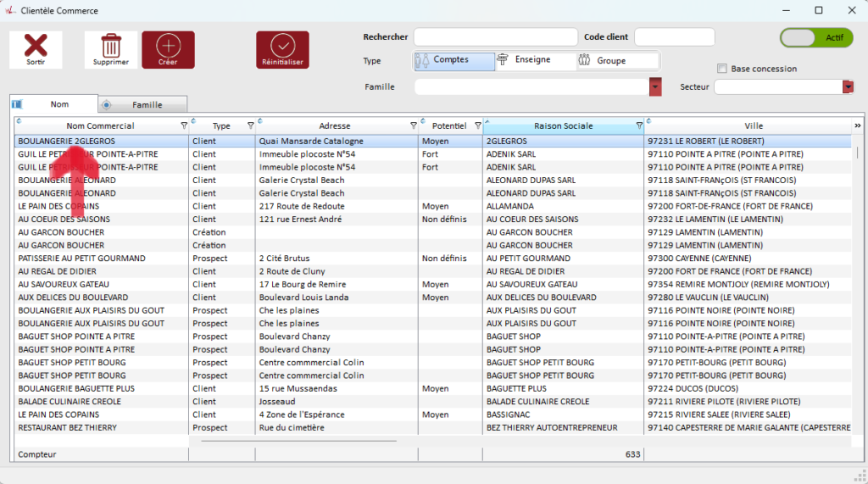Click the Rechercher search input field
Image resolution: width=868 pixels, height=484 pixels.
[x=495, y=37]
